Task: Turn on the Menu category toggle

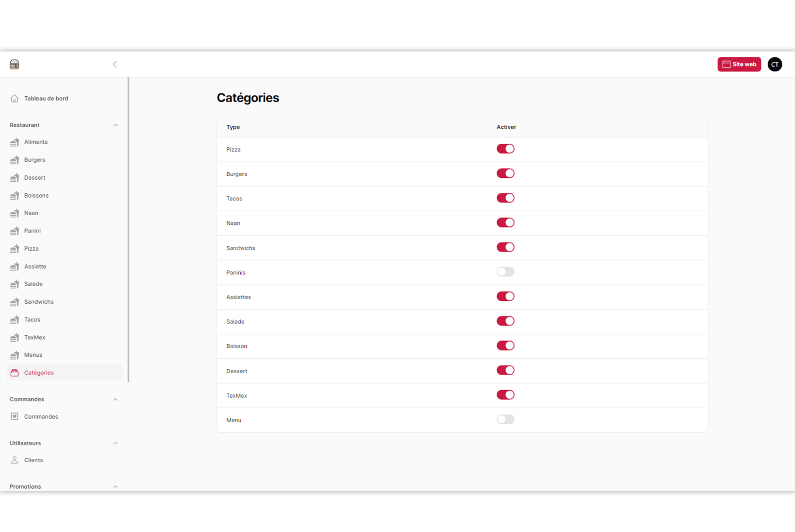Action: 505,419
